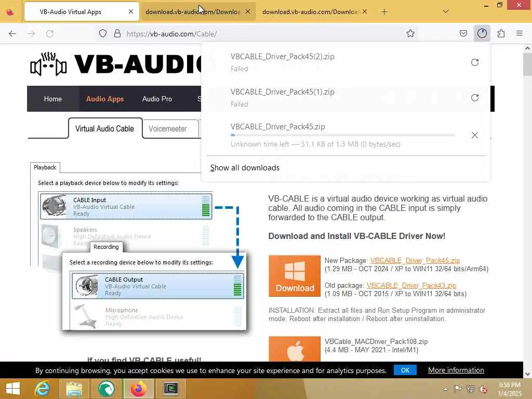Reload the current page
Image resolution: width=532 pixels, height=399 pixels.
coord(50,33)
